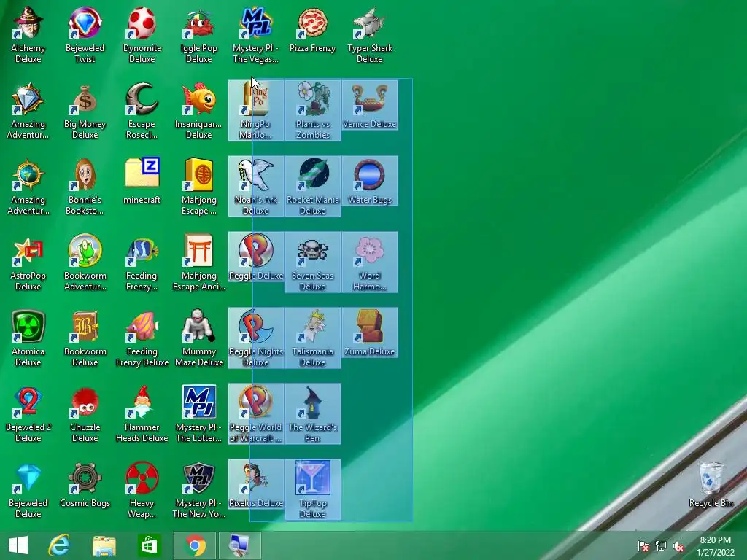
Task: Click the Peggle Deluxe shortcut
Action: pyautogui.click(x=256, y=257)
